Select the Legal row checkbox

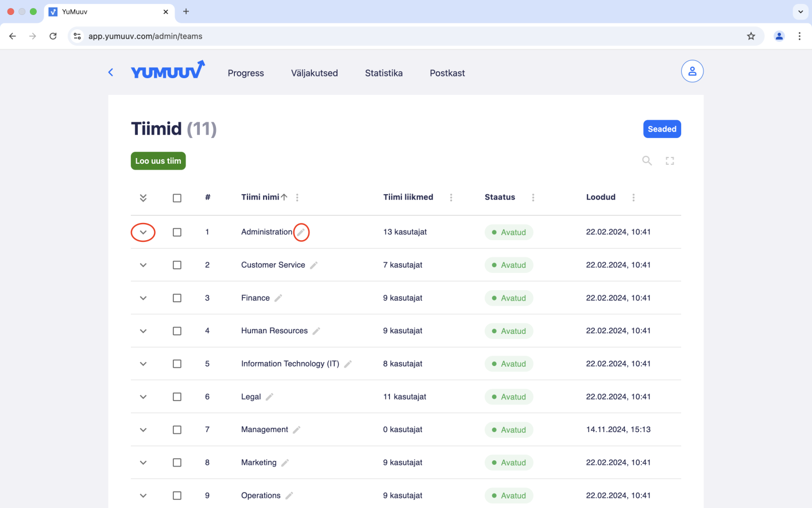click(177, 397)
